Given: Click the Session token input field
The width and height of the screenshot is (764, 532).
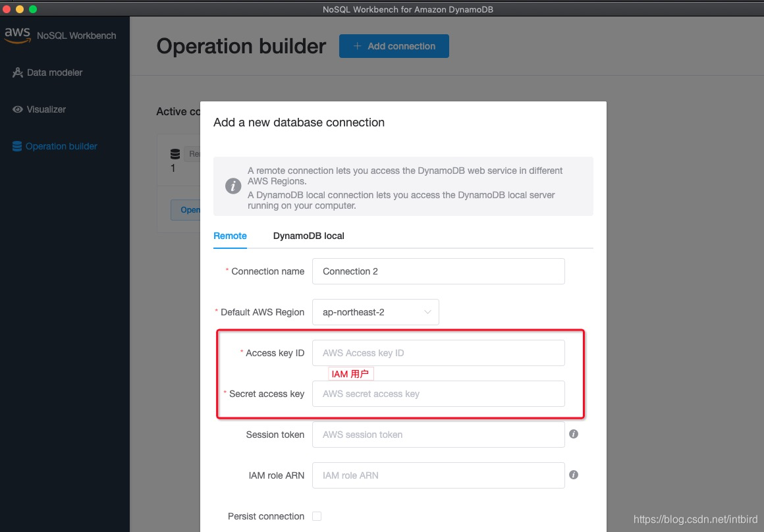Looking at the screenshot, I should pos(438,435).
